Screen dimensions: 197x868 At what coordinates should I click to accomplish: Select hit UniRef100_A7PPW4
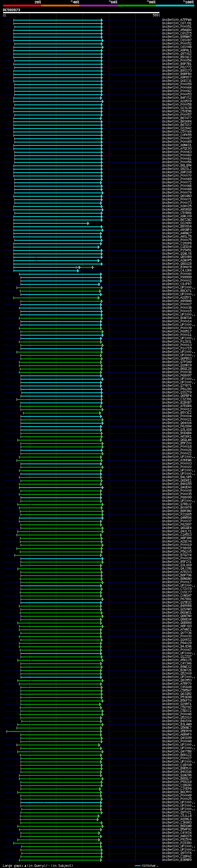tap(177, 20)
